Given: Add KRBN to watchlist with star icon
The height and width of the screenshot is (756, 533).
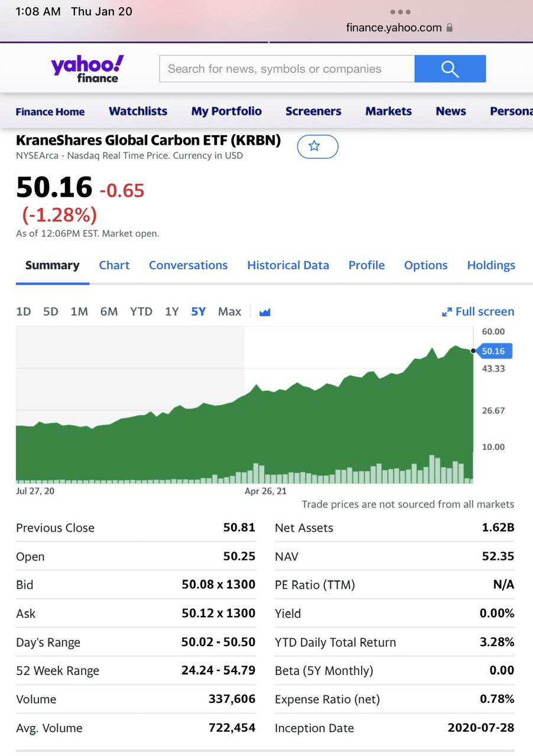Looking at the screenshot, I should (317, 146).
